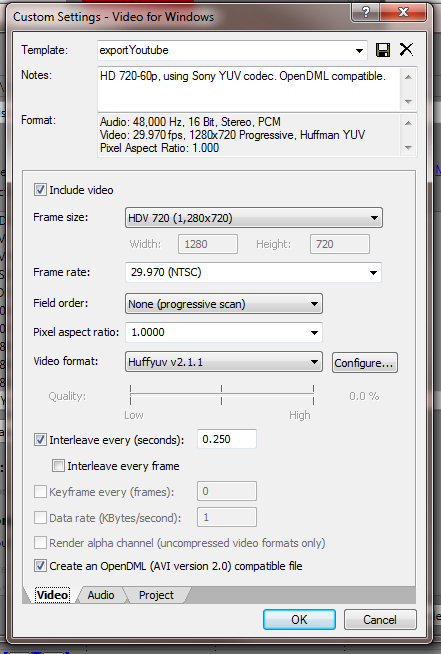
Task: Click the Quality slider track
Action: pyautogui.click(x=222, y=395)
